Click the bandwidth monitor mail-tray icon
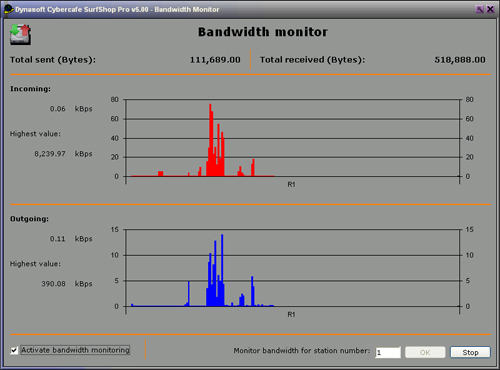The width and height of the screenshot is (500, 370). pos(20,34)
